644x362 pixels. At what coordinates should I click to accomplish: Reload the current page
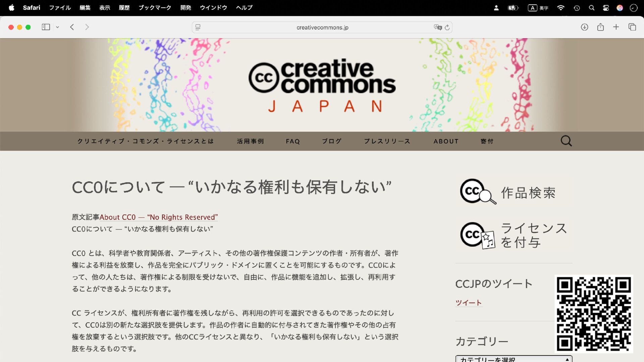447,27
